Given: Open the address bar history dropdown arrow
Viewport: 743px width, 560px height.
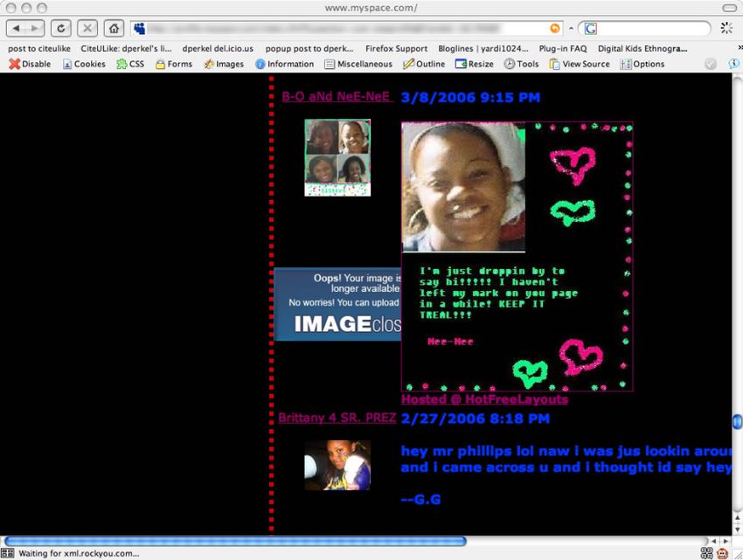Looking at the screenshot, I should (571, 29).
